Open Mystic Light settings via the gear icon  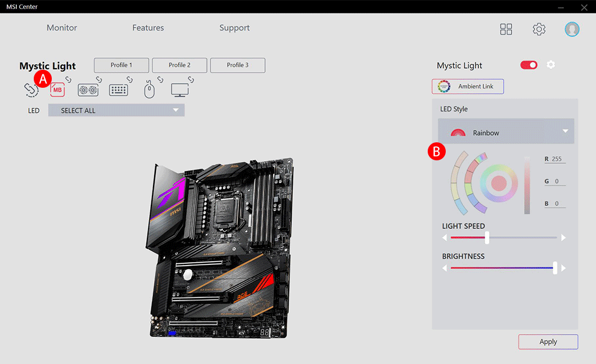[x=551, y=65]
